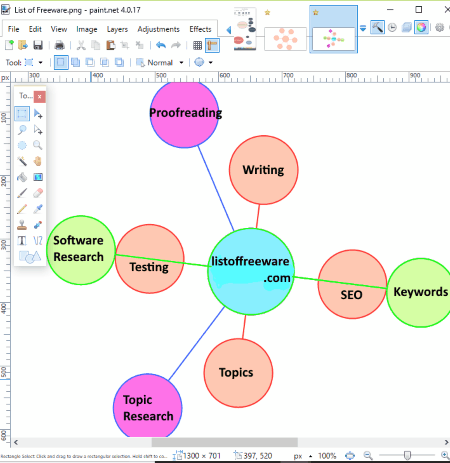Select the Lasso Select tool
The image size is (450, 463).
22,130
